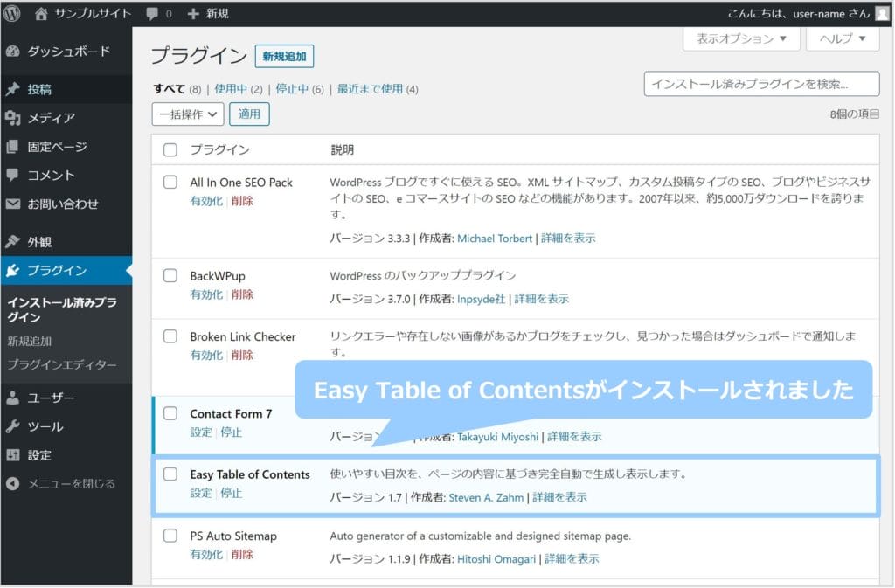Image resolution: width=895 pixels, height=588 pixels.
Task: Open Inpsyde社 author link
Action: [x=482, y=299]
